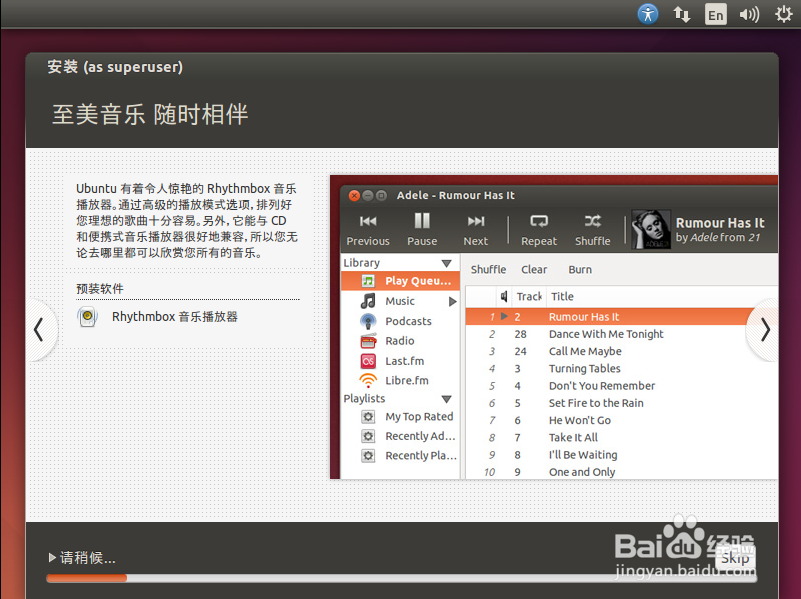Select the track Call Me Maybe
The width and height of the screenshot is (801, 599).
(584, 351)
